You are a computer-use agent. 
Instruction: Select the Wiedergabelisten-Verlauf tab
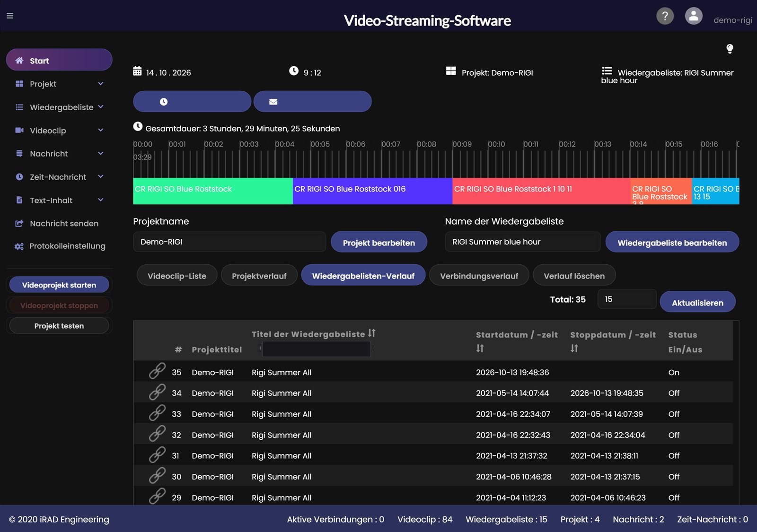click(363, 276)
